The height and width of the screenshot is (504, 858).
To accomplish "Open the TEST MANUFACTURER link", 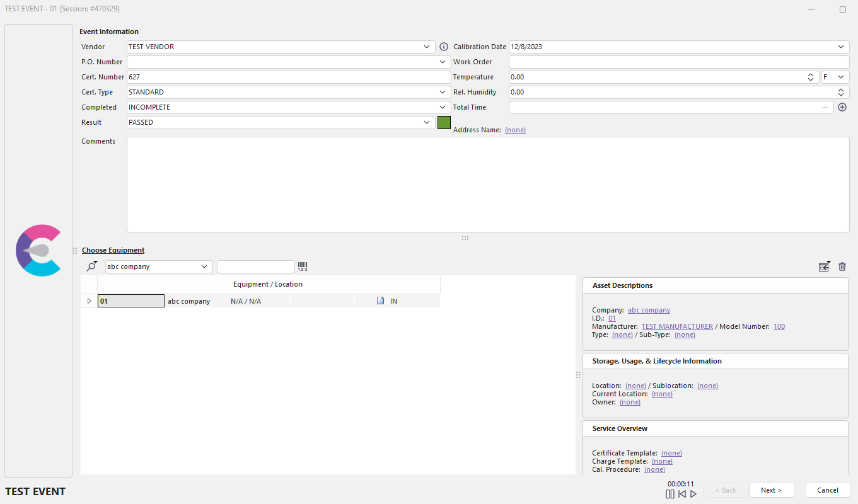I will tap(676, 326).
